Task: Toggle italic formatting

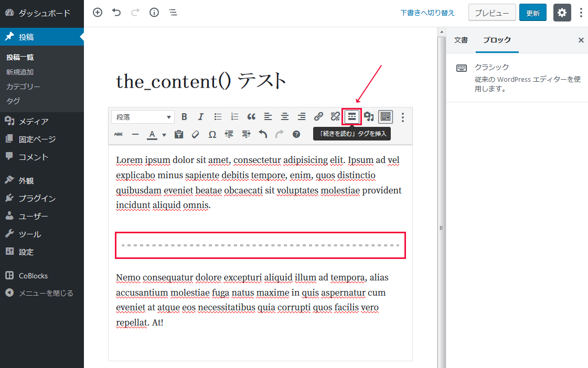Action: click(200, 117)
